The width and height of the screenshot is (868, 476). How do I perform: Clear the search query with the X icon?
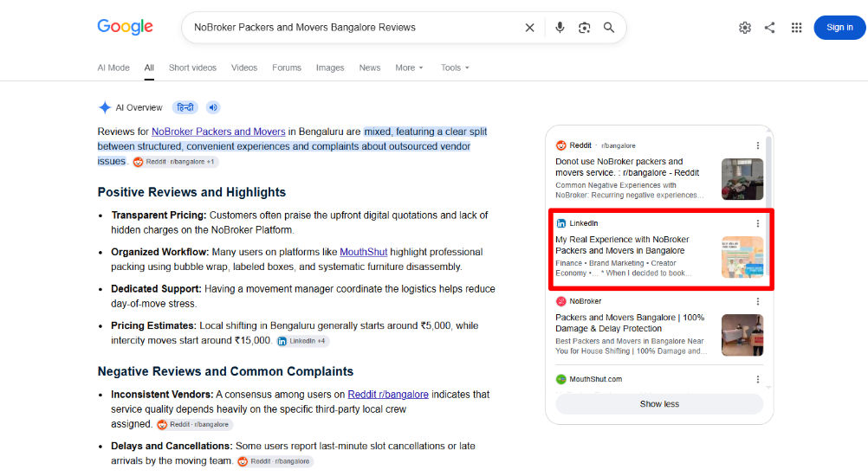coord(530,28)
